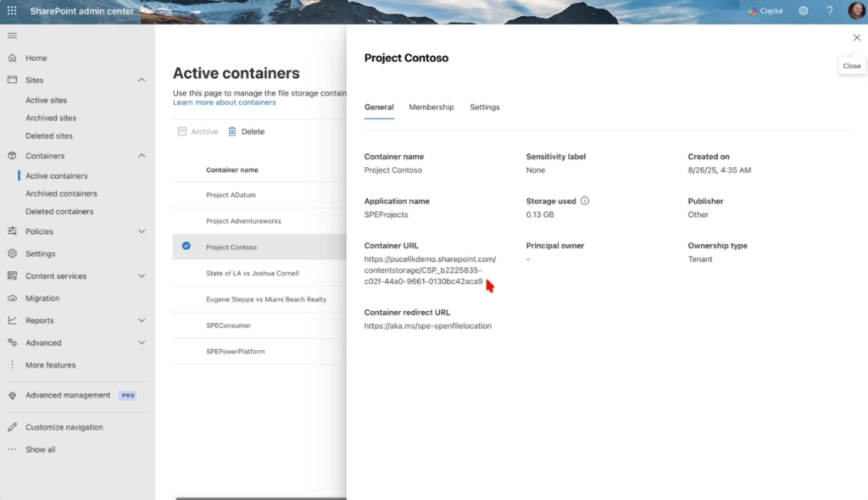Collapse the Containers section chevron
The width and height of the screenshot is (868, 500).
point(142,156)
